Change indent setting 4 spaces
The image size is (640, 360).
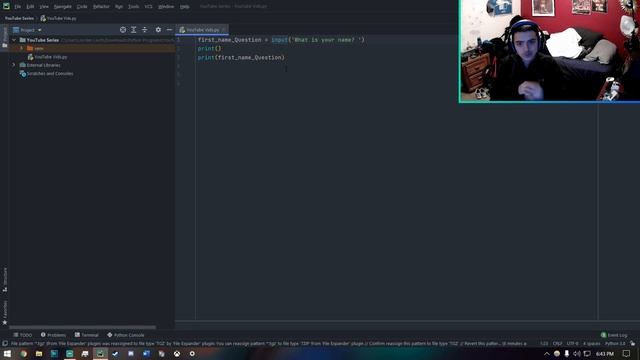591,344
